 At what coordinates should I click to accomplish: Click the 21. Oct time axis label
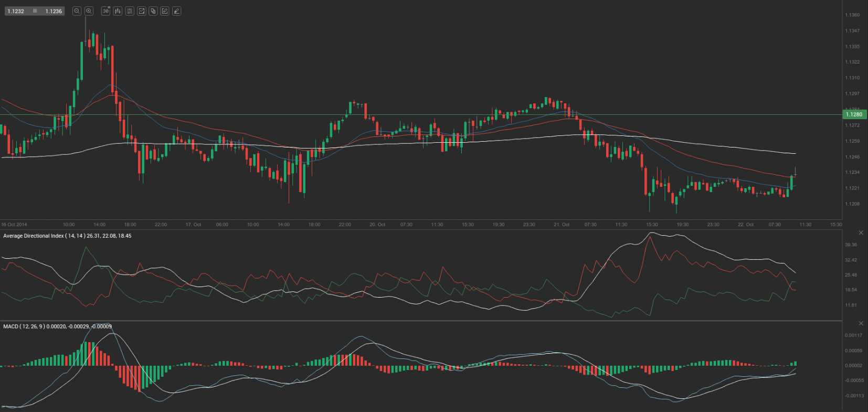[x=561, y=225]
